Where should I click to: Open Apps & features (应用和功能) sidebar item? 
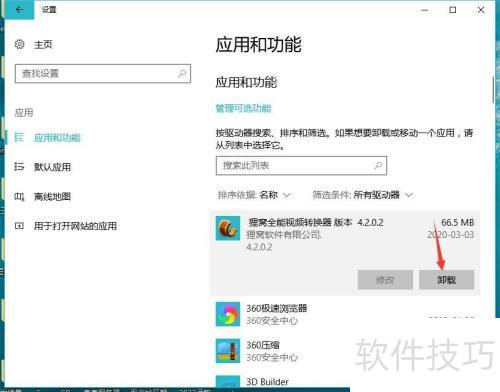(57, 138)
